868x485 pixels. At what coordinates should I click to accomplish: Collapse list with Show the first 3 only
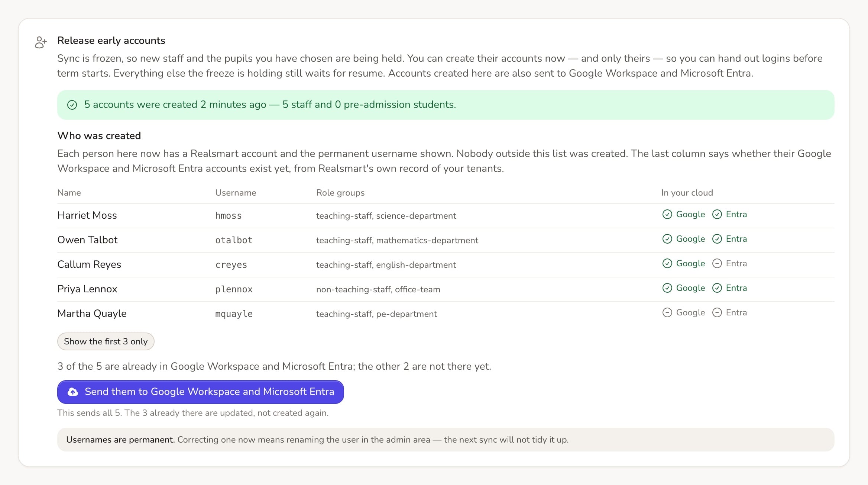tap(106, 341)
